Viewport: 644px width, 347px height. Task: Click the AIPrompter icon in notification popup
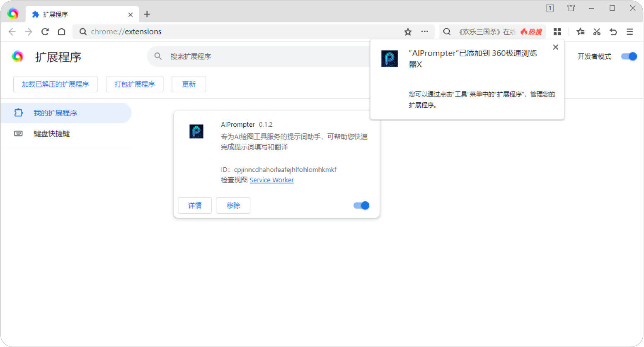[390, 59]
